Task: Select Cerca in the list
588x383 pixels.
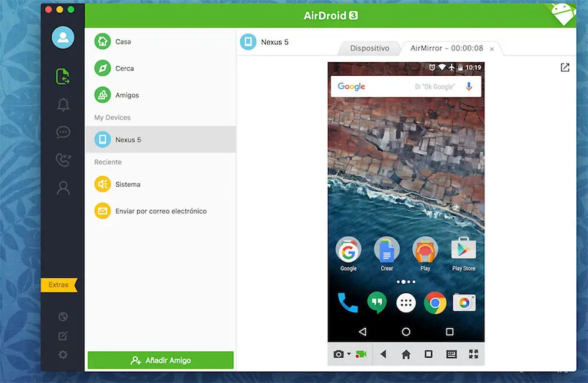Action: 161,68
